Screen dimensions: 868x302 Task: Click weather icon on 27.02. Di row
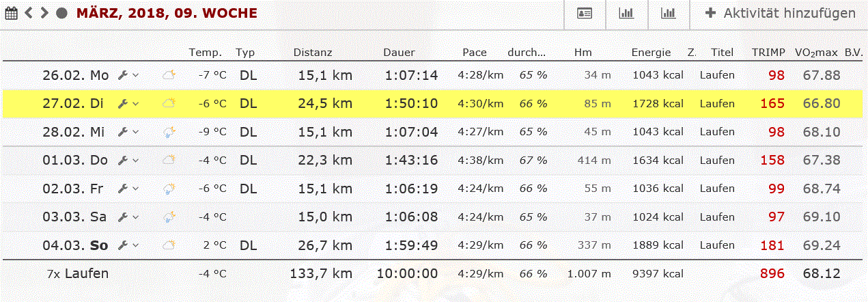(x=169, y=104)
